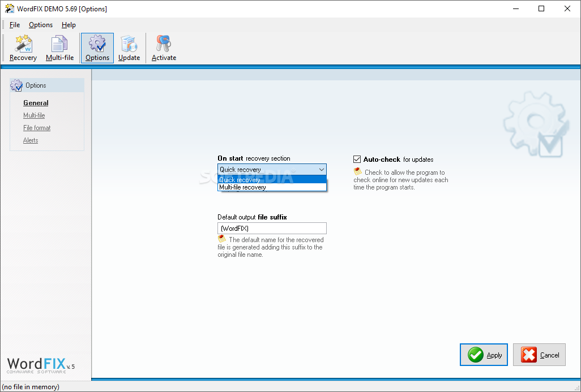Click the Options gear icon in sidebar
581x392 pixels.
coord(16,85)
